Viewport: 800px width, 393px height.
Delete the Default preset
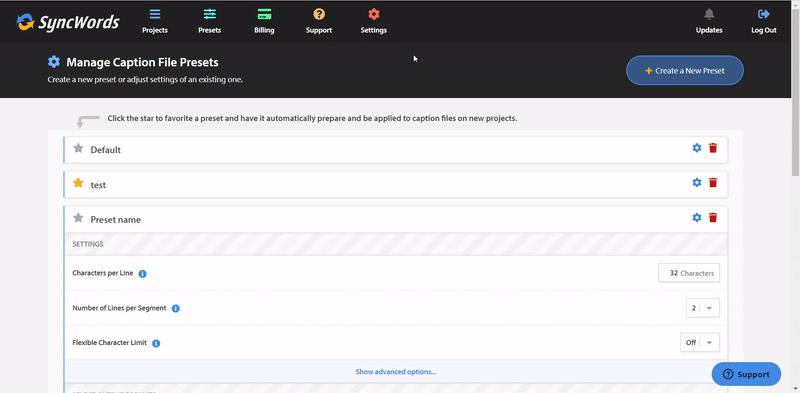coord(713,148)
